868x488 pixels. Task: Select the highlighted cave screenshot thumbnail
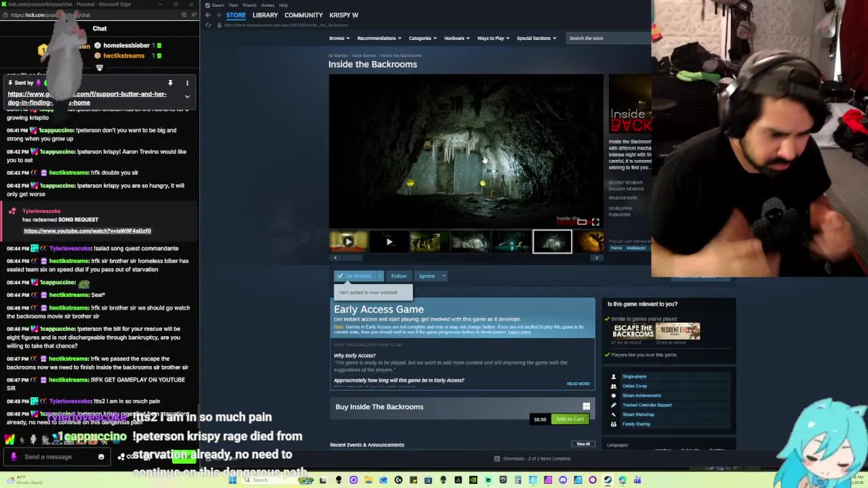tap(552, 241)
